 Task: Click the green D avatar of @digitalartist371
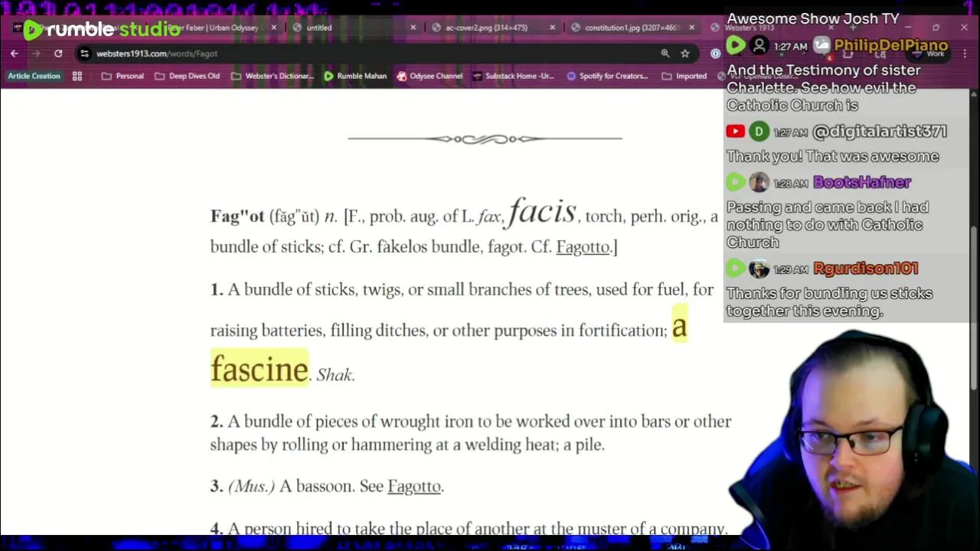pos(759,132)
